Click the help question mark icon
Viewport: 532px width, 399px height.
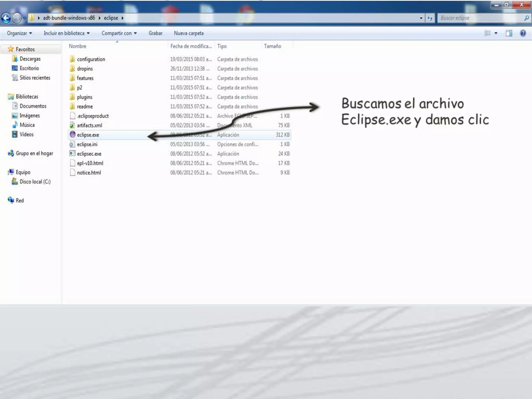point(523,33)
